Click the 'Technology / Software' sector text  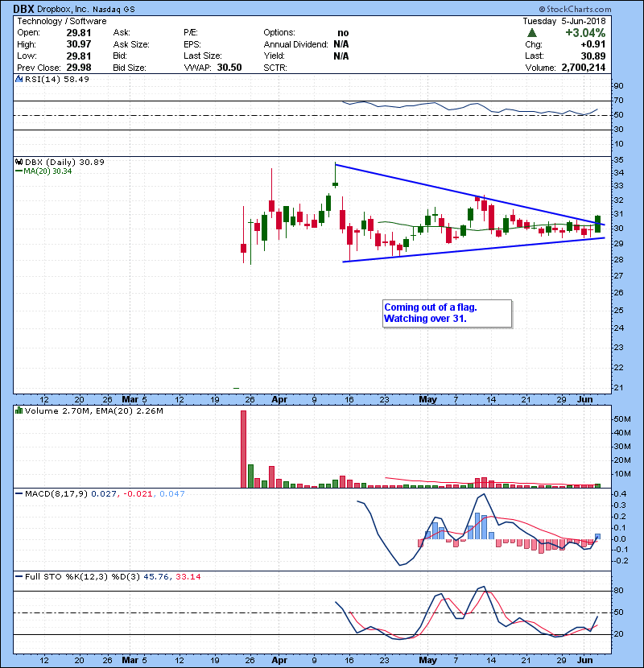click(x=62, y=21)
